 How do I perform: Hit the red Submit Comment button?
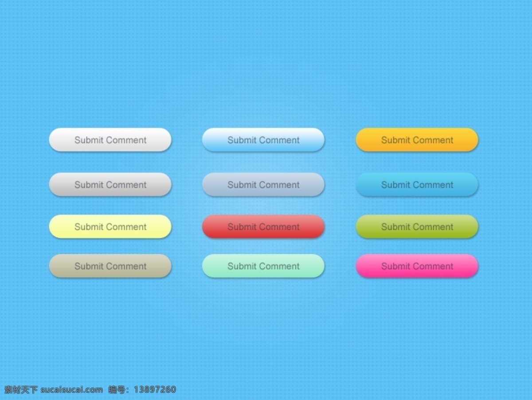click(263, 227)
